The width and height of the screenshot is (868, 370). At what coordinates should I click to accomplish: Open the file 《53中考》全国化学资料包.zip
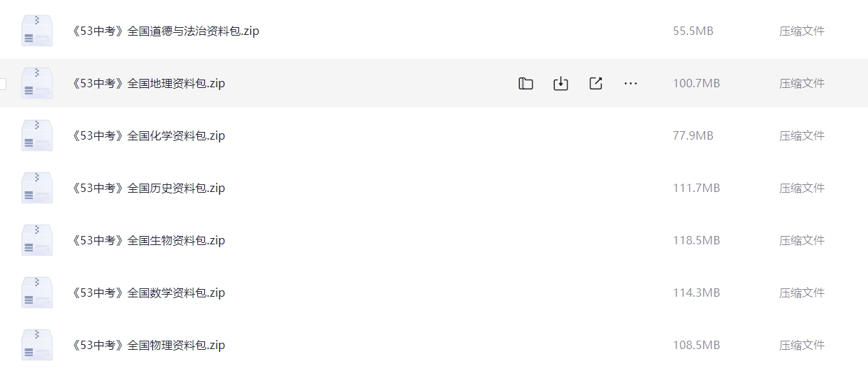(x=148, y=136)
